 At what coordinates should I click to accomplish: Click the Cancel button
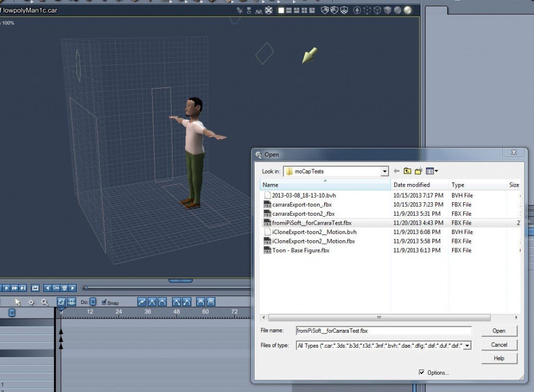tap(499, 345)
